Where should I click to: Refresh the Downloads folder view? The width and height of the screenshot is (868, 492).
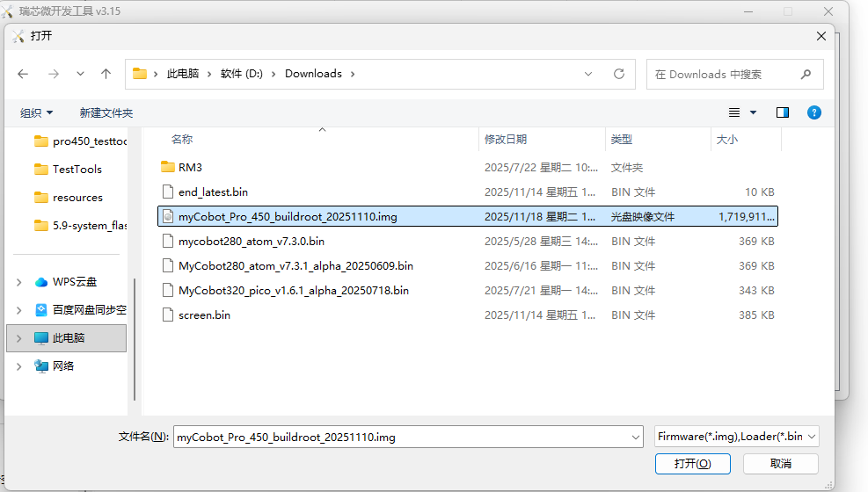pyautogui.click(x=619, y=75)
